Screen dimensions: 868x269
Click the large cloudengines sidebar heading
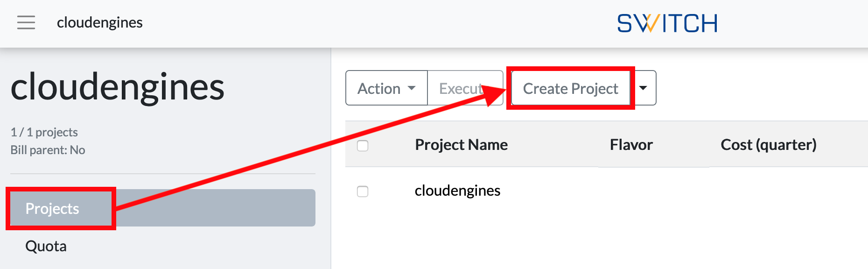[118, 87]
